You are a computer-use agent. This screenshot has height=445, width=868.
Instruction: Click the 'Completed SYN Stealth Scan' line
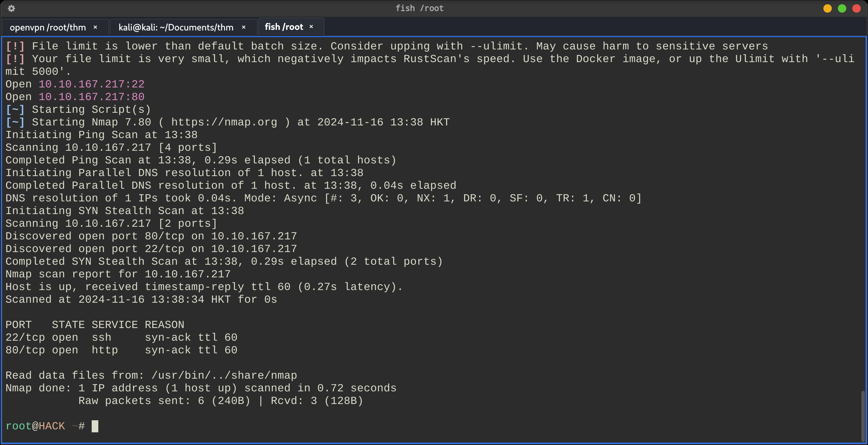pyautogui.click(x=224, y=262)
